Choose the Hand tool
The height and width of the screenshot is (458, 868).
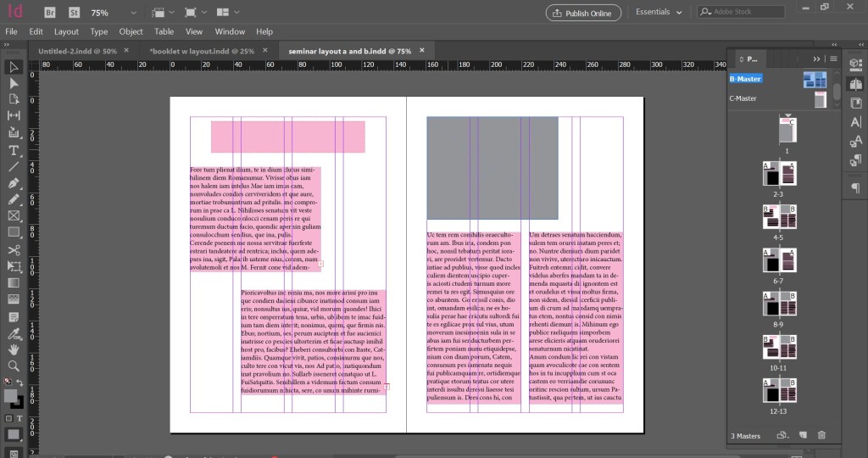click(x=14, y=349)
